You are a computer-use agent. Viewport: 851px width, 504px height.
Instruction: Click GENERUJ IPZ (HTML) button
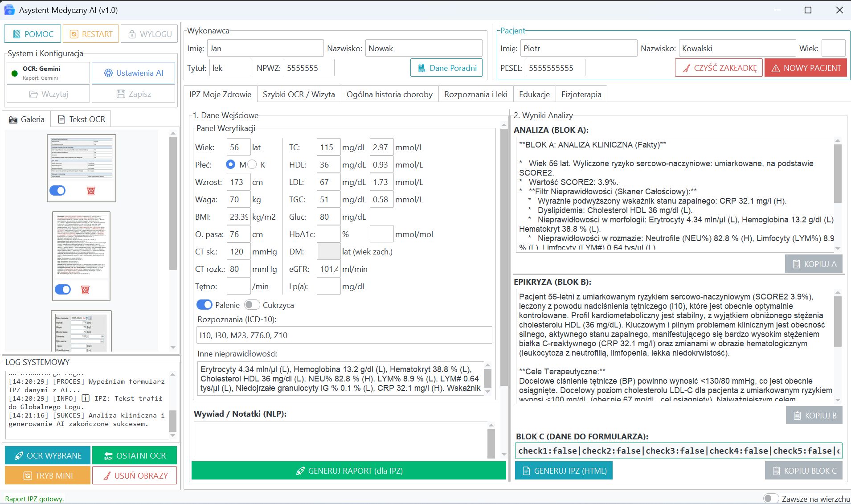[x=564, y=471]
